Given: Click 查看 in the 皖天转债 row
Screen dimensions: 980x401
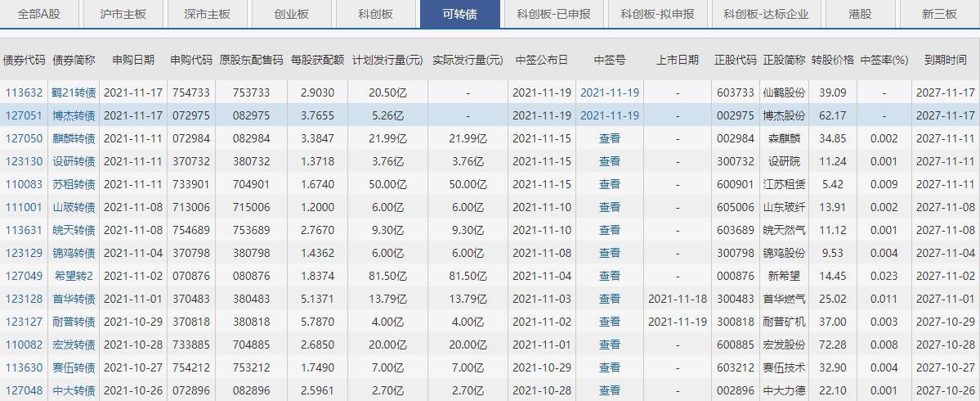Looking at the screenshot, I should [610, 230].
